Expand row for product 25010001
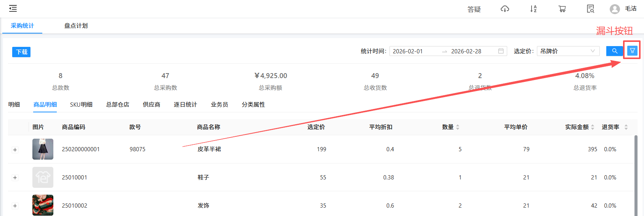This screenshot has width=644, height=216. (x=15, y=178)
